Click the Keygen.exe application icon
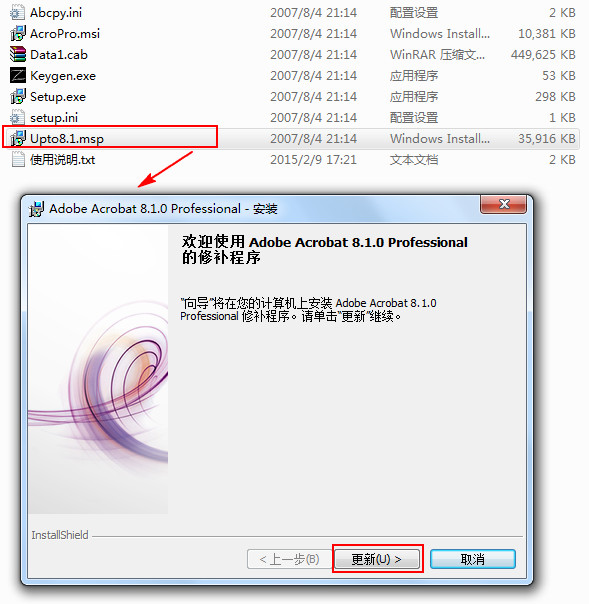This screenshot has height=604, width=589. pyautogui.click(x=18, y=76)
